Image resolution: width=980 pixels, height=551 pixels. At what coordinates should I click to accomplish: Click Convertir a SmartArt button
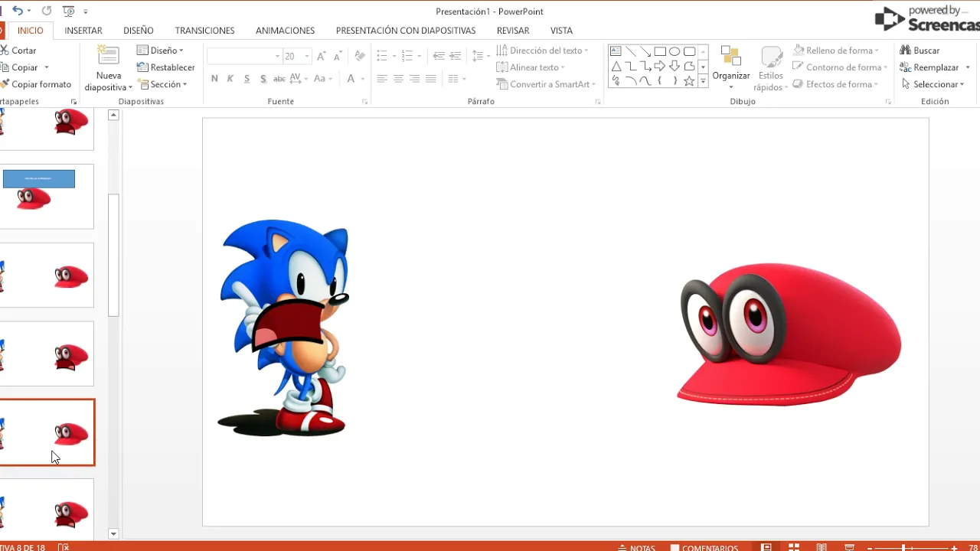546,84
